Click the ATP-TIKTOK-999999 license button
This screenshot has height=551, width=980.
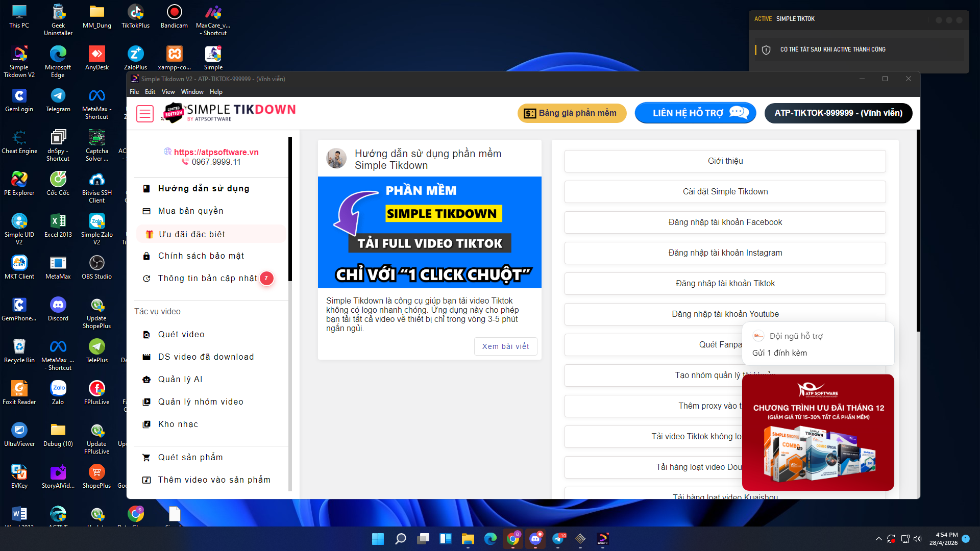coord(839,113)
